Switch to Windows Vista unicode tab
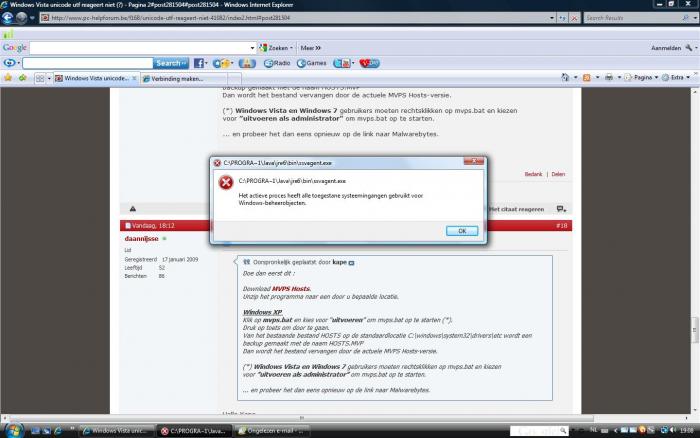The height and width of the screenshot is (438, 700). tap(96, 78)
